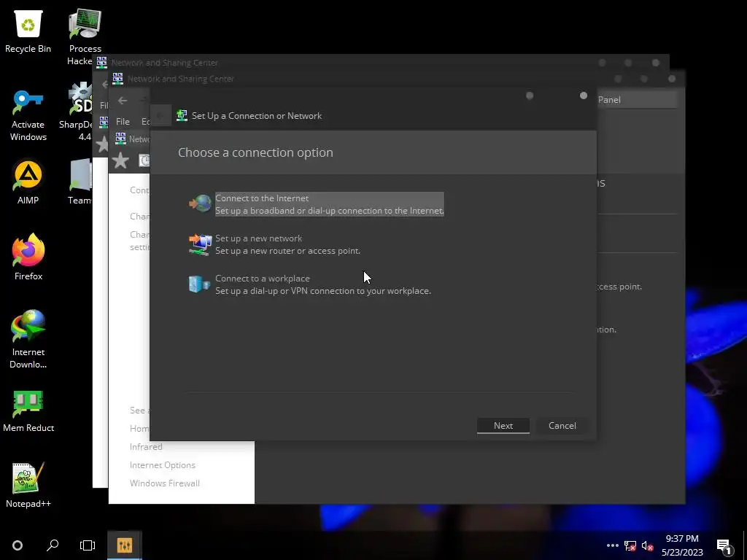The width and height of the screenshot is (747, 560).
Task: Launch AIMP from the desktop
Action: click(28, 182)
